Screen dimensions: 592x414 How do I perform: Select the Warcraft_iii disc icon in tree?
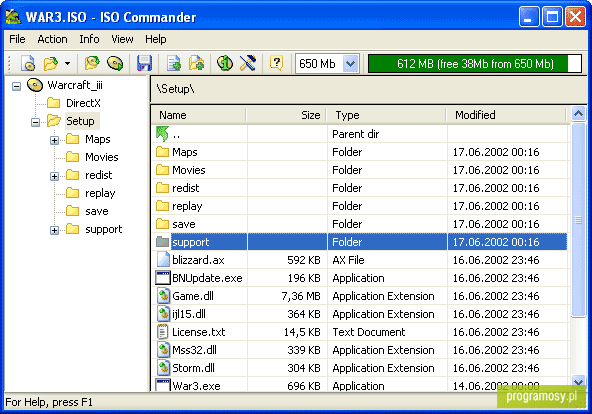click(x=35, y=85)
